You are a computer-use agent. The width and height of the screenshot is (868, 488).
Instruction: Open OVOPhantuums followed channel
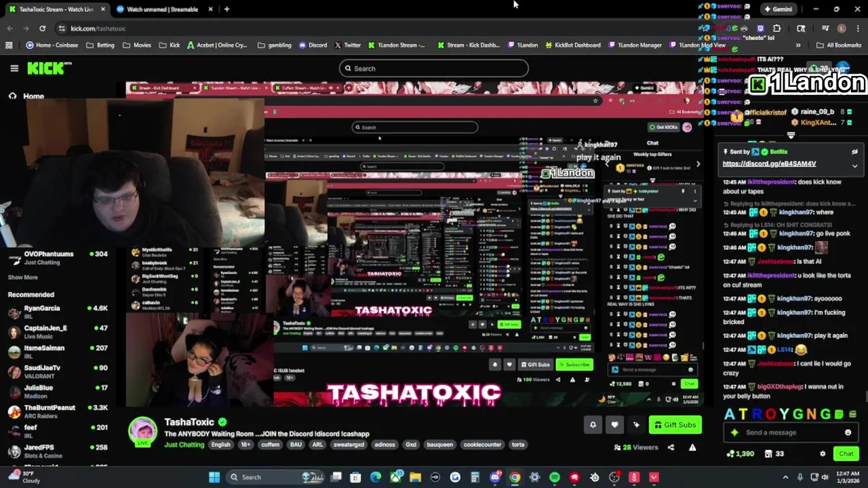(x=58, y=258)
